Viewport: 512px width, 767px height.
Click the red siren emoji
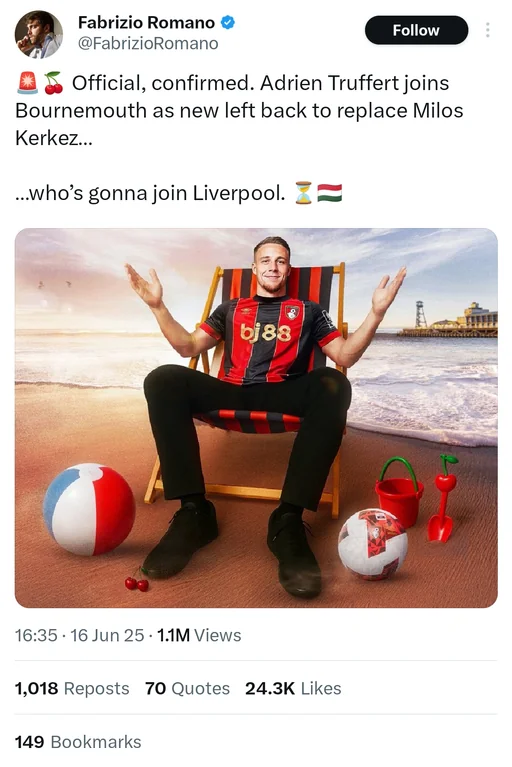click(x=27, y=83)
